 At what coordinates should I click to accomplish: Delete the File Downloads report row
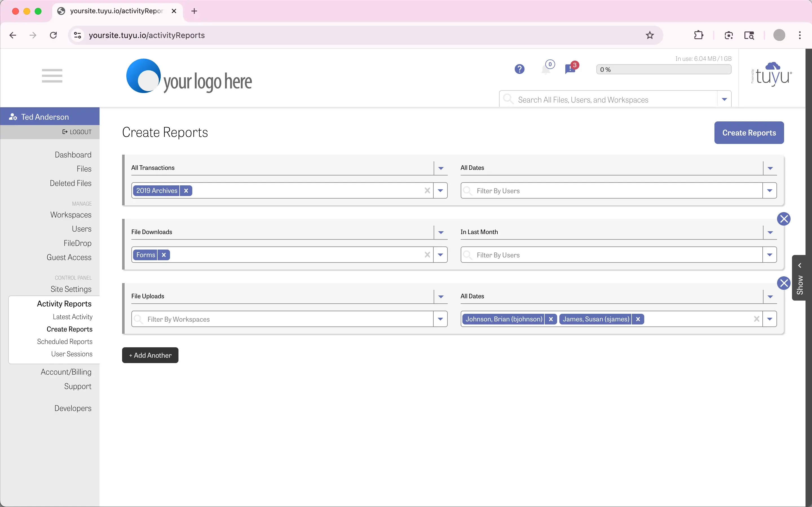[x=784, y=219]
